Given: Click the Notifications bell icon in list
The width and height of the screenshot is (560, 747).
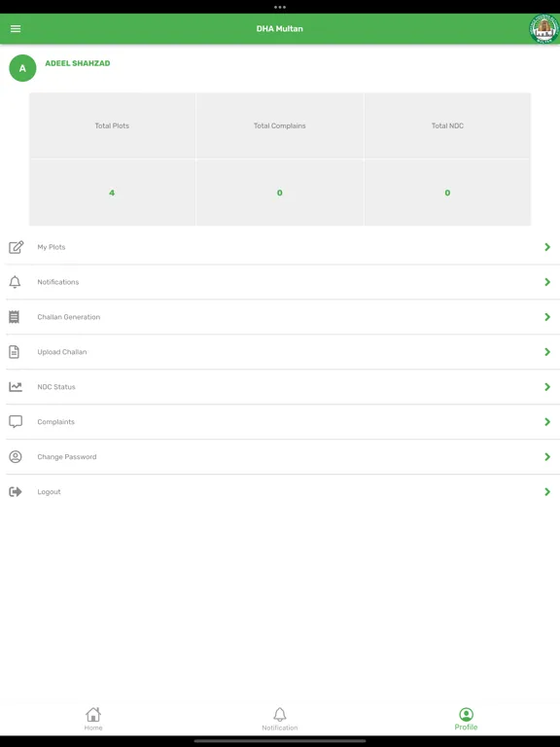Looking at the screenshot, I should coord(16,282).
